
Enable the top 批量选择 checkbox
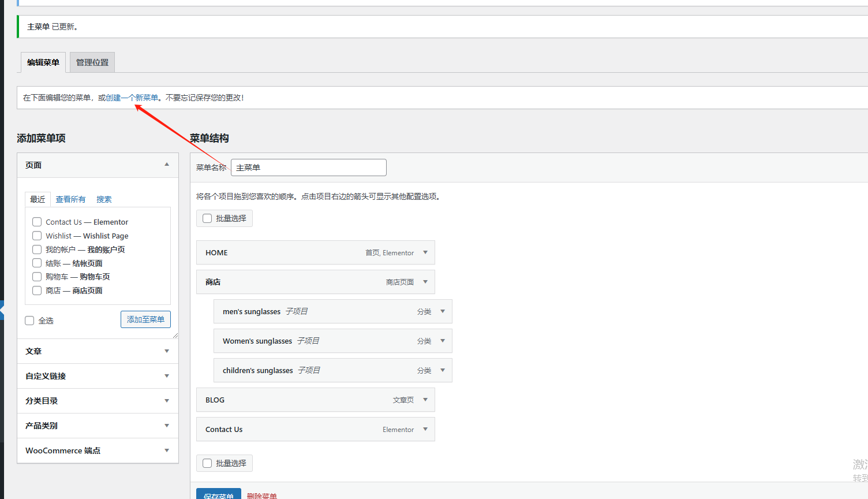(207, 218)
